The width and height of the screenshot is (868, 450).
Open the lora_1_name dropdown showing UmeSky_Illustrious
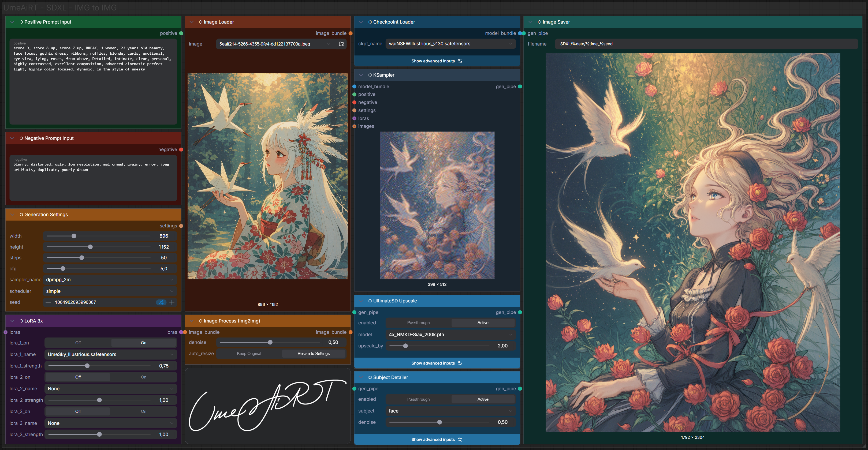click(110, 354)
